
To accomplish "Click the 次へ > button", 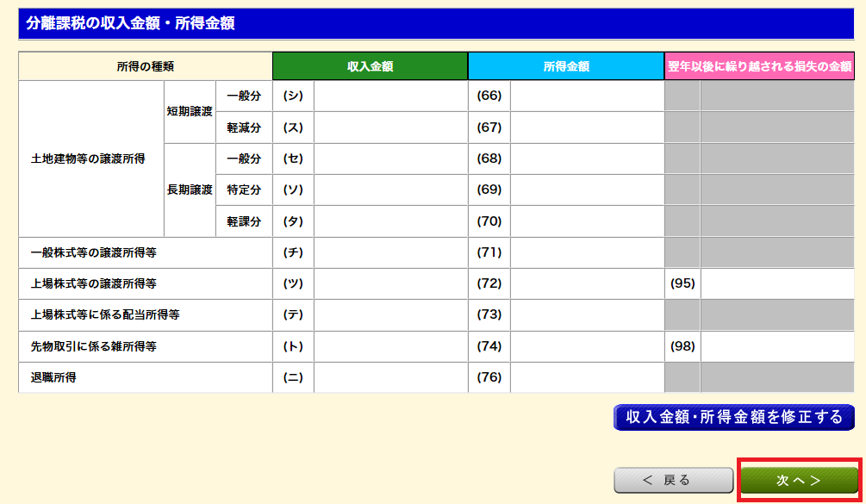I will click(798, 481).
